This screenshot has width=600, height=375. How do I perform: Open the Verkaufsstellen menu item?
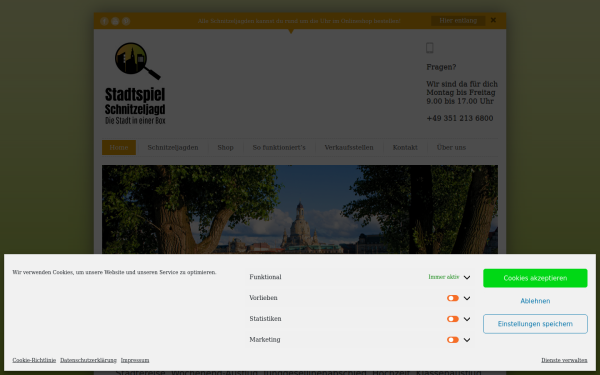349,147
